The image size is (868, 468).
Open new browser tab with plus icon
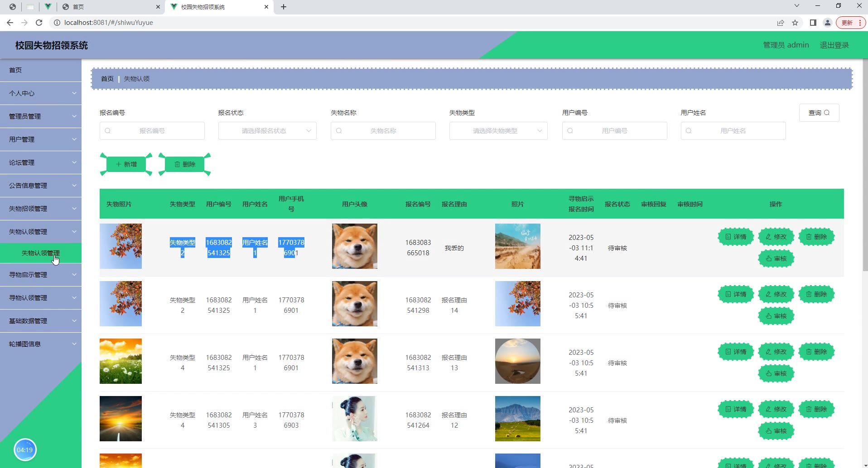click(284, 7)
